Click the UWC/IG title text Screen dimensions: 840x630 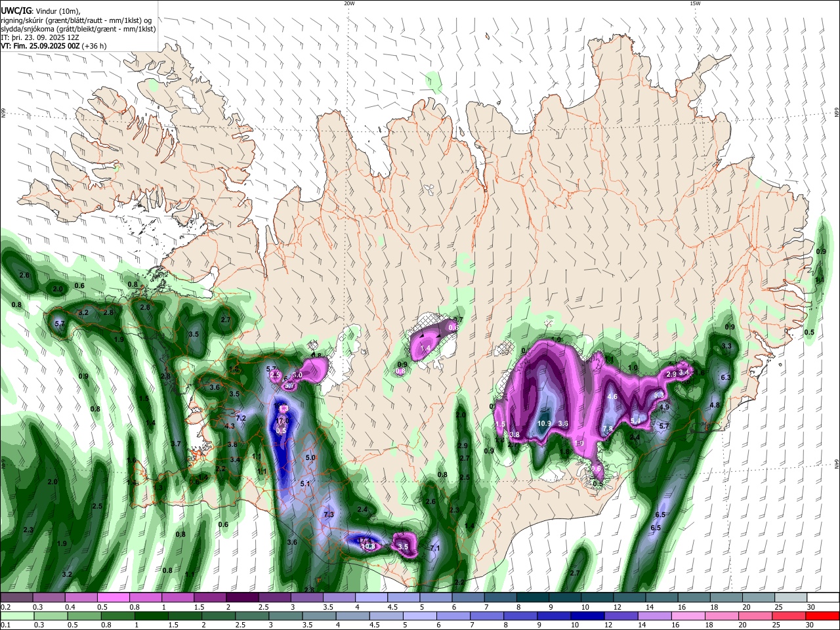click(x=16, y=10)
